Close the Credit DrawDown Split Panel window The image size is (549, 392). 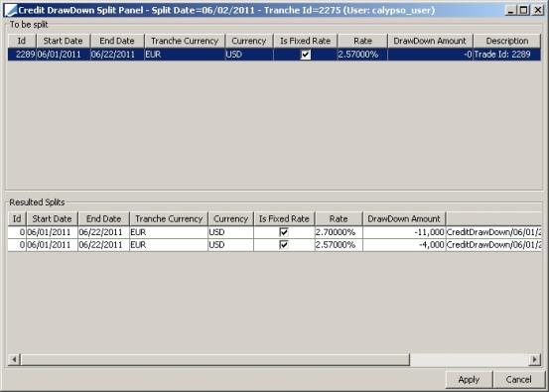tap(537, 10)
